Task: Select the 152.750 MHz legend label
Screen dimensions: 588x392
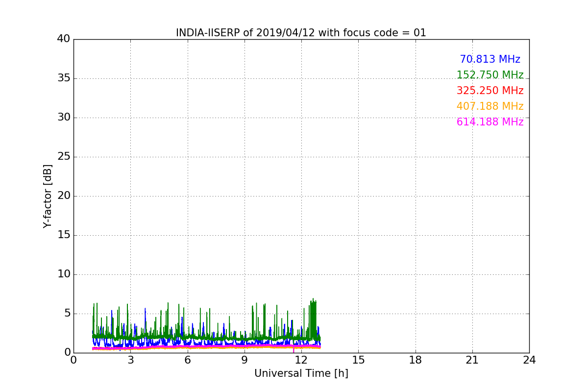Action: point(490,75)
